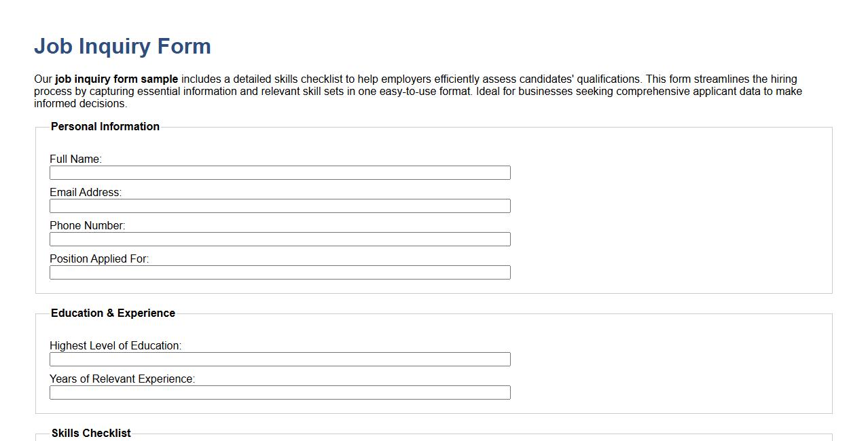Click the Personal Information section label
868x441 pixels.
click(105, 126)
